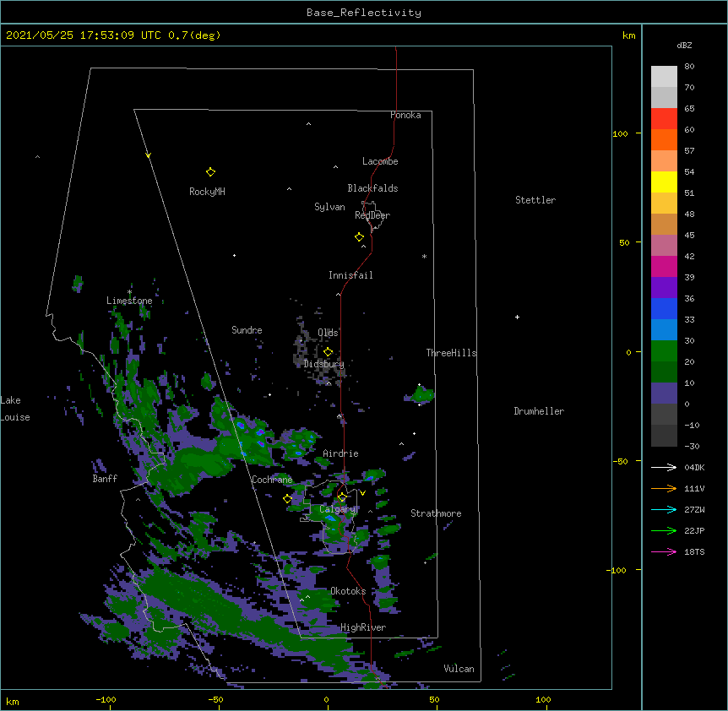Screen dimensions: 728x711
Task: Click the Base_Reflectivity title text
Action: pyautogui.click(x=364, y=13)
